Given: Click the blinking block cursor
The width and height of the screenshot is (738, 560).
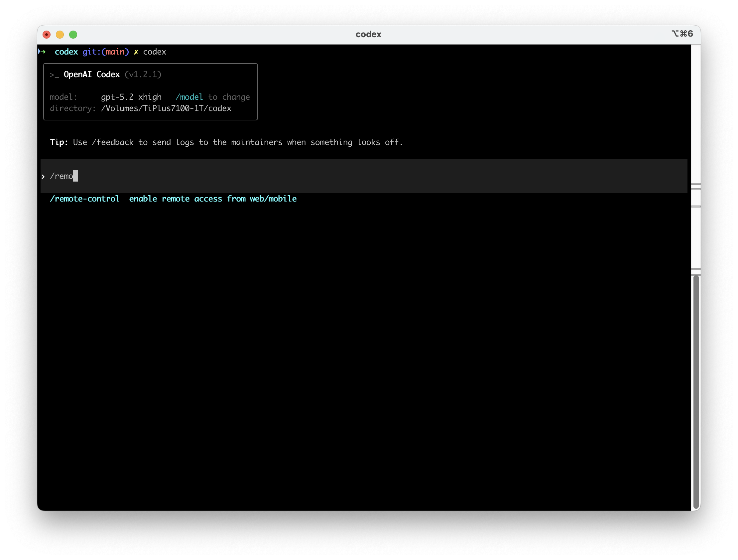Looking at the screenshot, I should point(75,176).
